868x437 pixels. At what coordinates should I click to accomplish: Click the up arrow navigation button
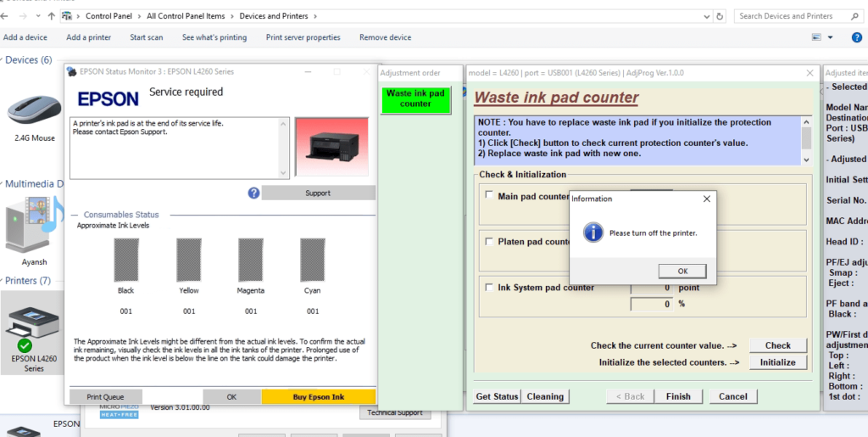[x=52, y=16]
